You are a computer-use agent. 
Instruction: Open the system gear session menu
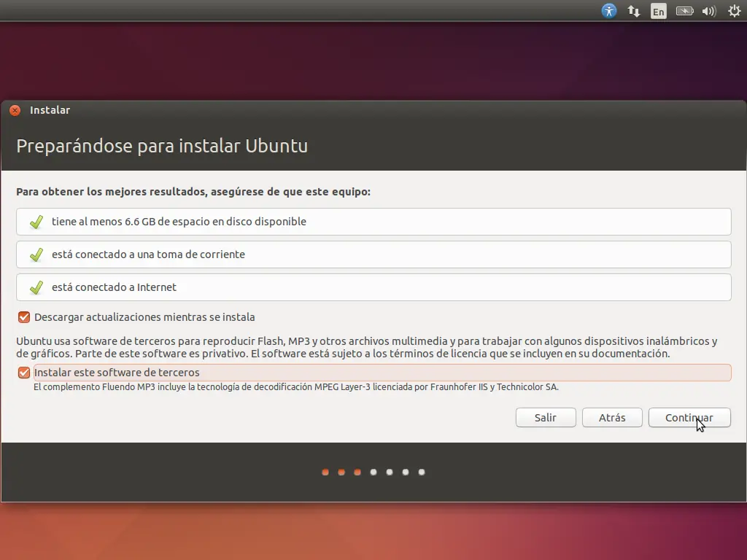pyautogui.click(x=734, y=11)
